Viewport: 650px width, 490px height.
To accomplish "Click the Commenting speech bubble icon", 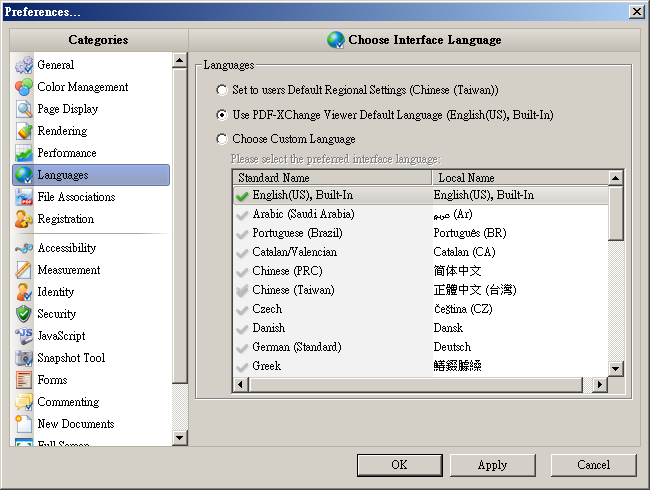I will coord(24,402).
